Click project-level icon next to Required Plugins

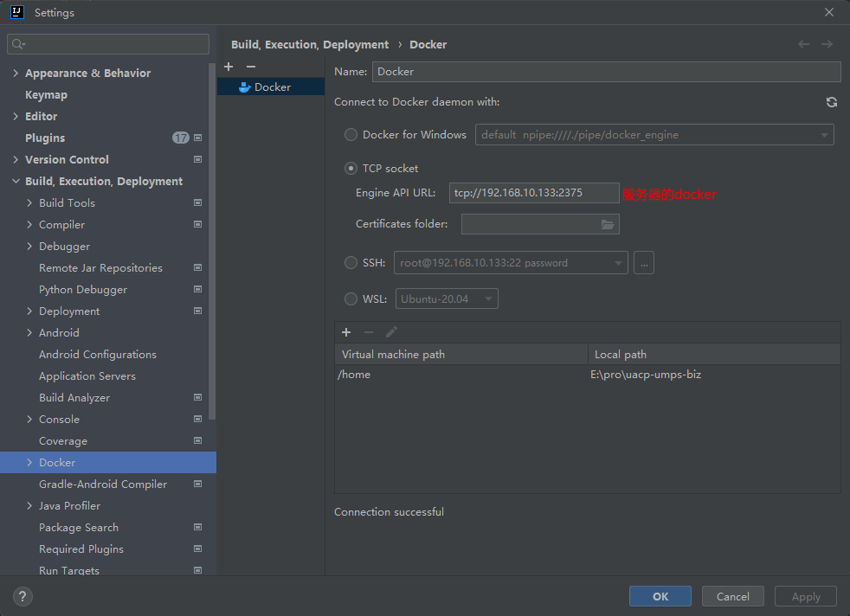click(x=198, y=549)
